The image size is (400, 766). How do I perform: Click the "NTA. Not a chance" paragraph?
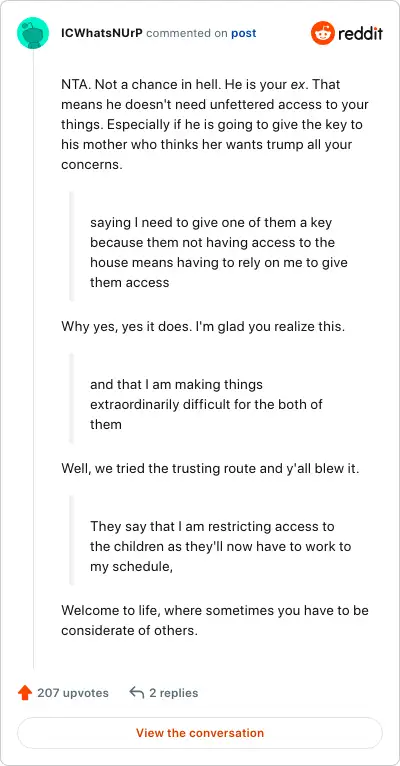point(215,124)
